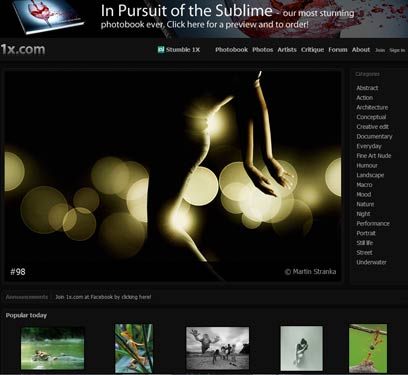Click the Join link in header
Image resolution: width=408 pixels, height=375 pixels.
pyautogui.click(x=380, y=50)
